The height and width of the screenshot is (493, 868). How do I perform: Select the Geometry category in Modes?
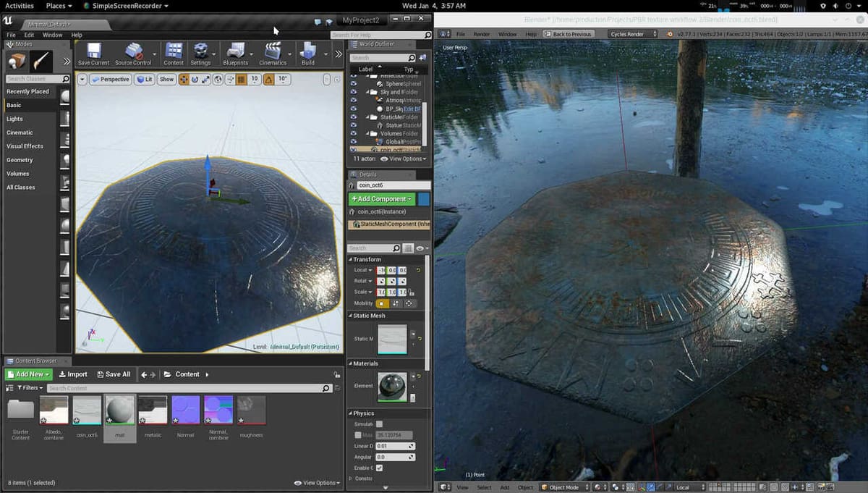point(20,160)
